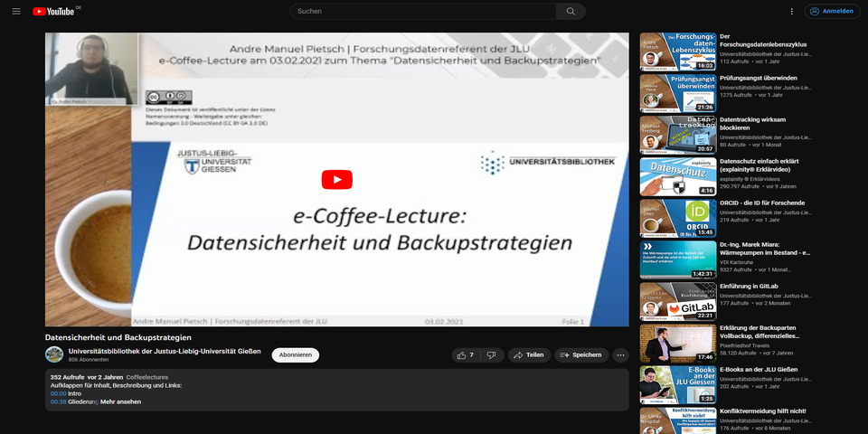Open Einführung in GitLab thumbnail
868x434 pixels.
pos(678,302)
